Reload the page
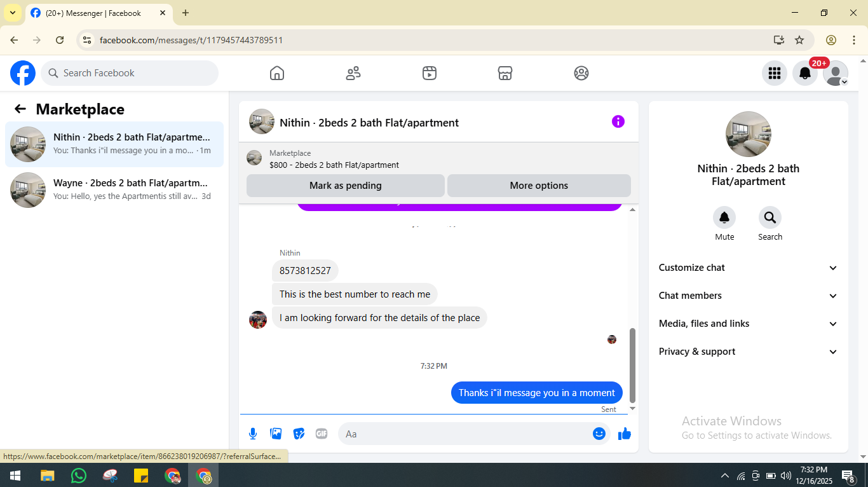Viewport: 868px width, 487px height. click(60, 40)
